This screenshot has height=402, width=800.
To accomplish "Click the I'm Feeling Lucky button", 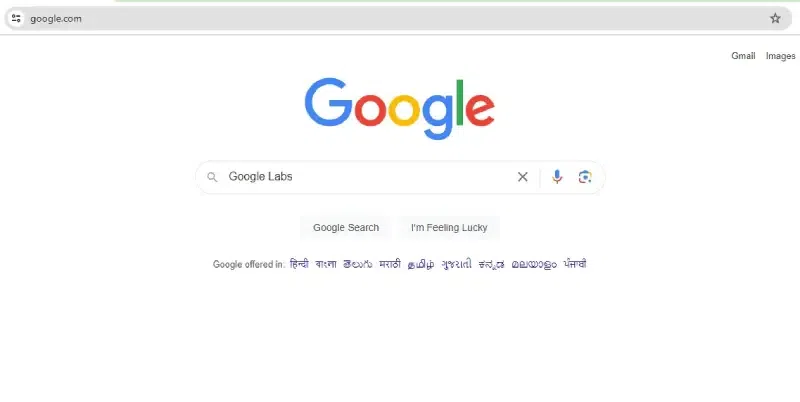I will point(449,228).
